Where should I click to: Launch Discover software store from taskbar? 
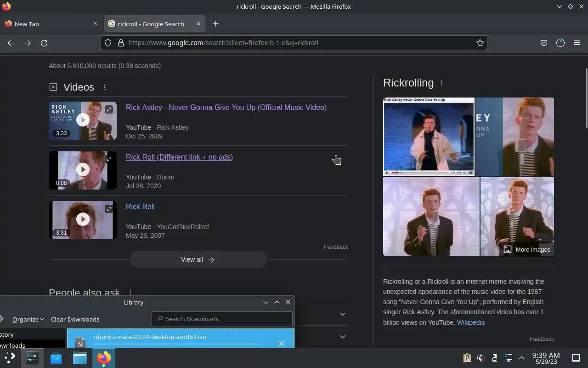56,357
